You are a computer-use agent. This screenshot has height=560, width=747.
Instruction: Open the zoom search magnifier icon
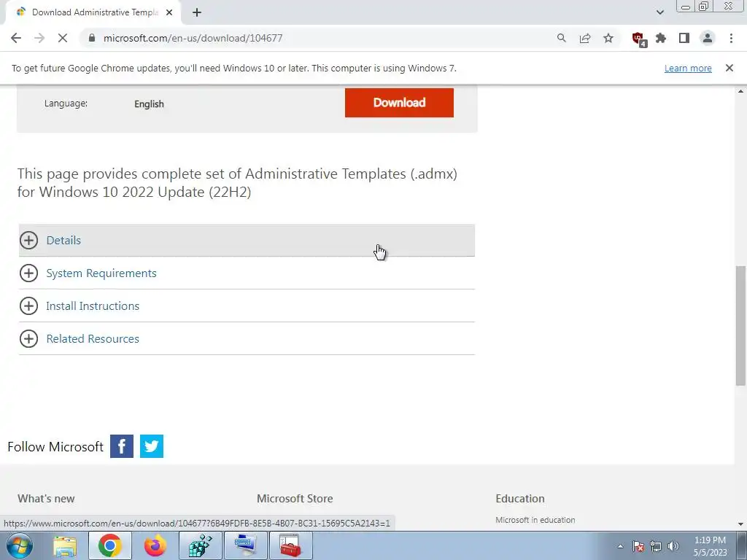click(x=562, y=38)
